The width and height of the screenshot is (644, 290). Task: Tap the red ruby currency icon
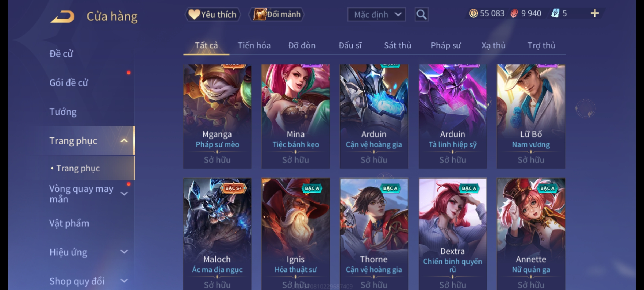[514, 13]
